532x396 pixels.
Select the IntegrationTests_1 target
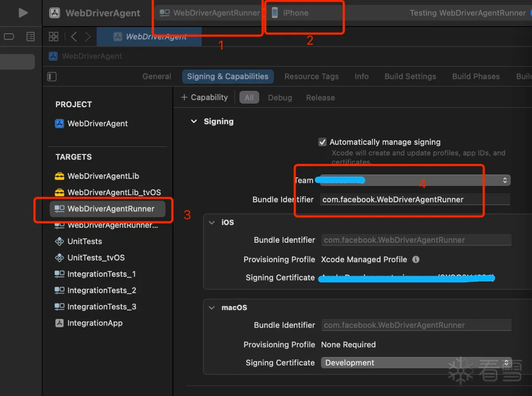tap(102, 274)
